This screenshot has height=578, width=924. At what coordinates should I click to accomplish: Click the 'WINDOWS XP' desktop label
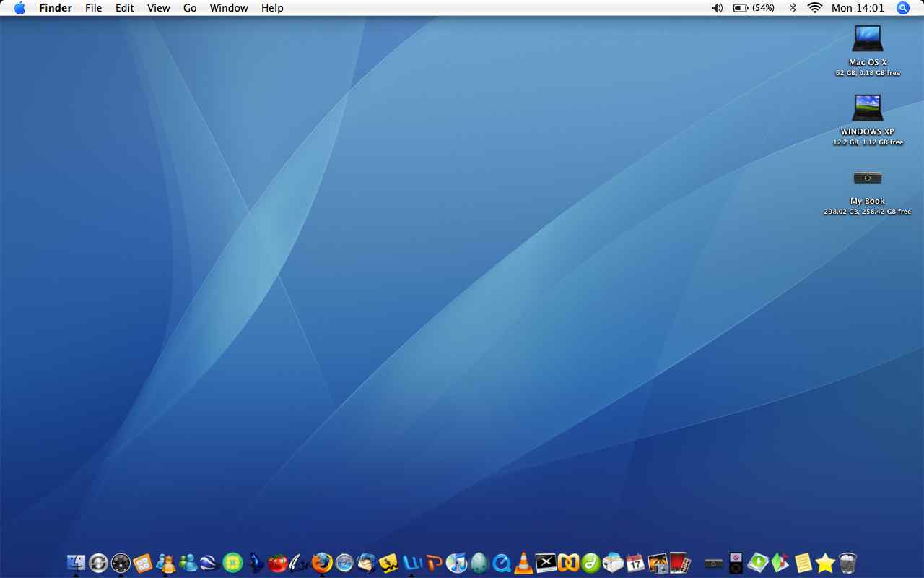[x=868, y=132]
